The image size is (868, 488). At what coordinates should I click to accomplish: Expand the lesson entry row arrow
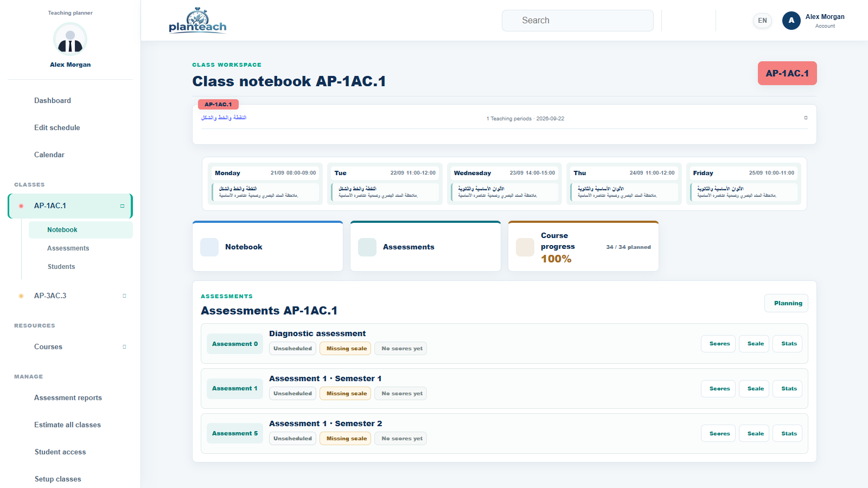(x=806, y=118)
